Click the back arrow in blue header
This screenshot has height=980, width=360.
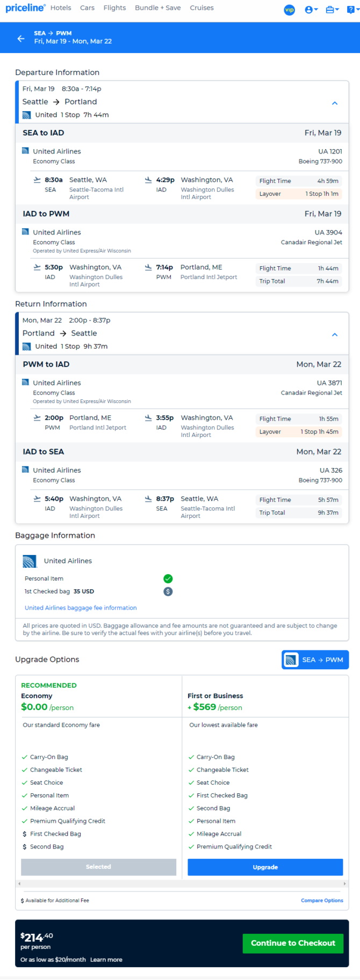click(x=21, y=38)
